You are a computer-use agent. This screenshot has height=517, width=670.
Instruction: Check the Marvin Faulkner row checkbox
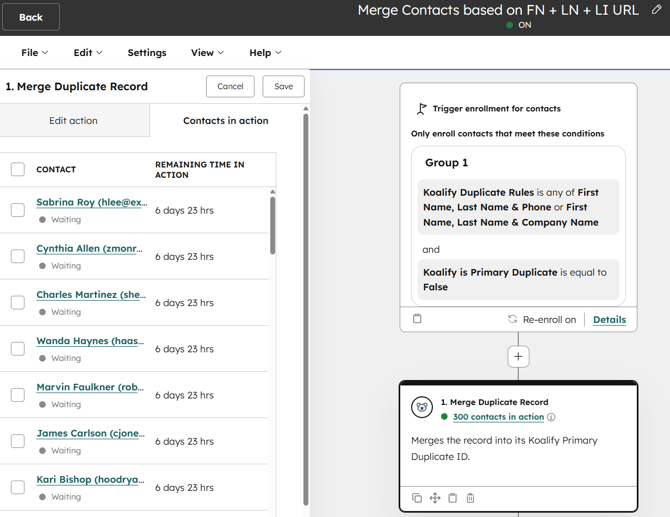18,395
